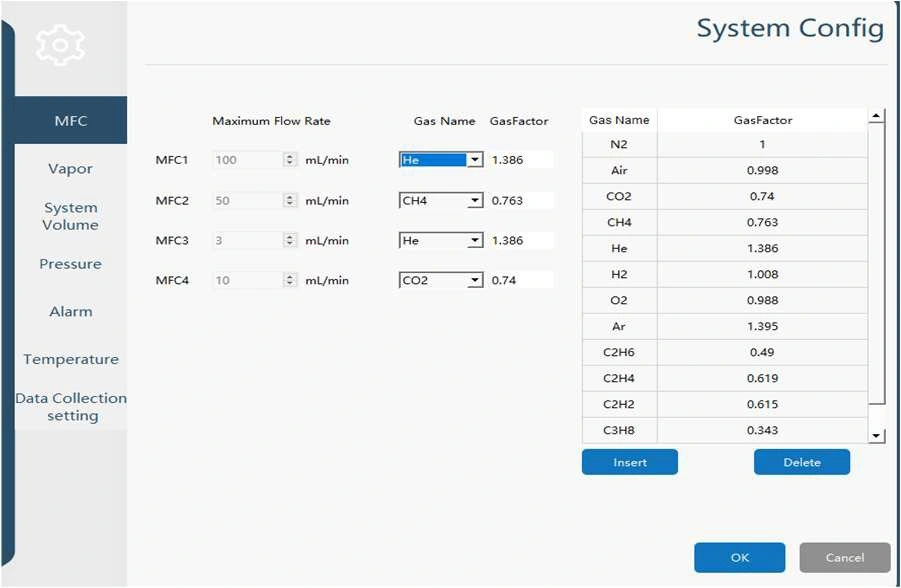Image resolution: width=901 pixels, height=588 pixels.
Task: Click the MFC4 maximum flow rate stepper
Action: tap(291, 281)
